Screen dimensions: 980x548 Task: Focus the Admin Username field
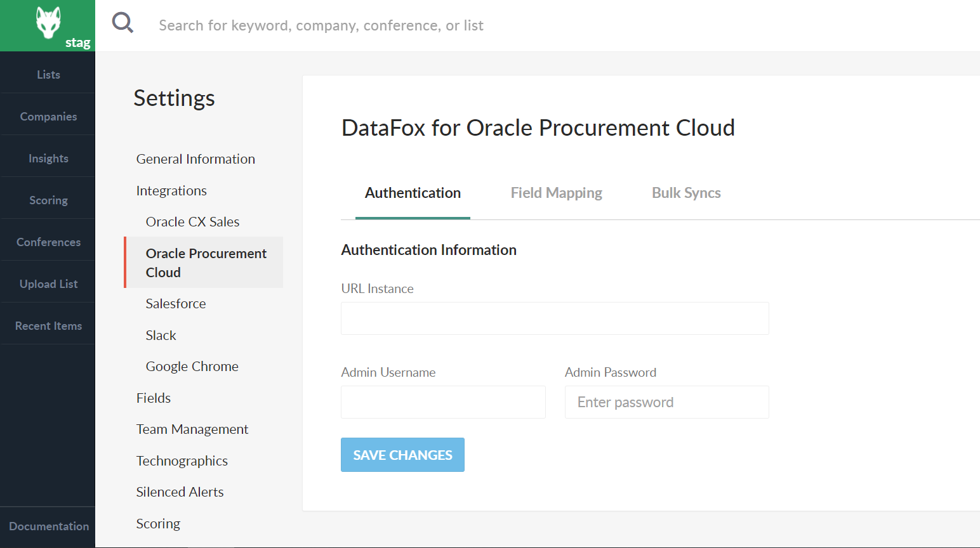443,402
